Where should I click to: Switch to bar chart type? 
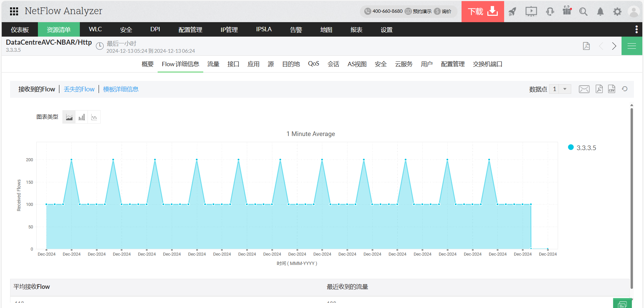(x=82, y=117)
